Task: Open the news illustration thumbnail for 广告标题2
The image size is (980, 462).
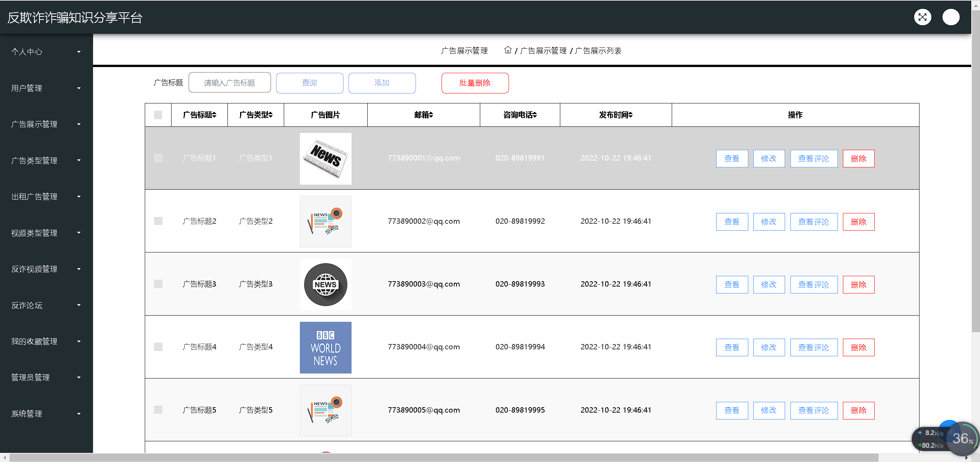Action: tap(326, 222)
